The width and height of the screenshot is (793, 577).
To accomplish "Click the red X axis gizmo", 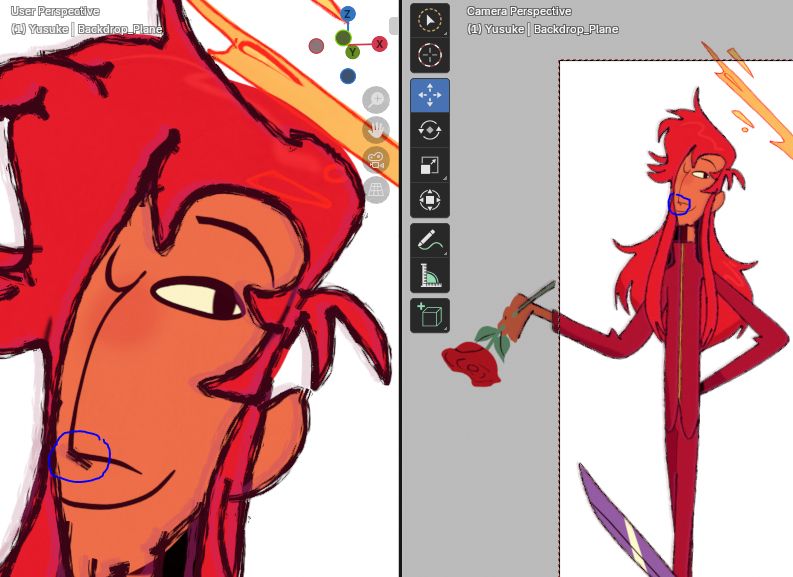I will click(x=379, y=45).
